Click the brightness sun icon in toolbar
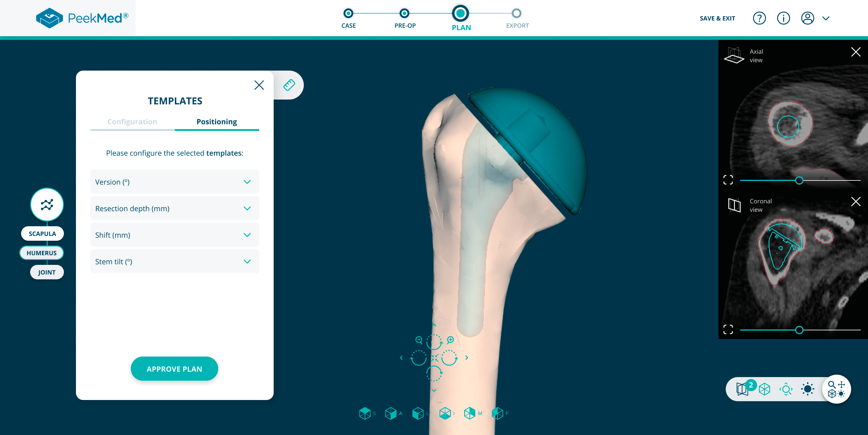This screenshot has width=868, height=435. tap(807, 389)
